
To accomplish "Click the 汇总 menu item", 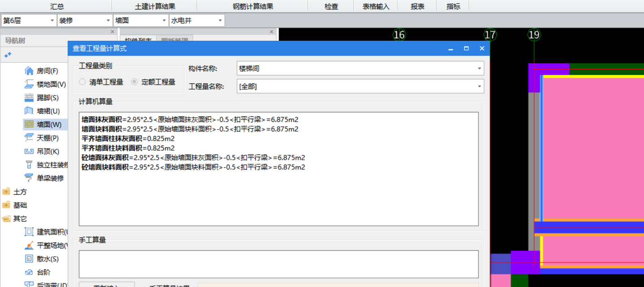I will [57, 6].
